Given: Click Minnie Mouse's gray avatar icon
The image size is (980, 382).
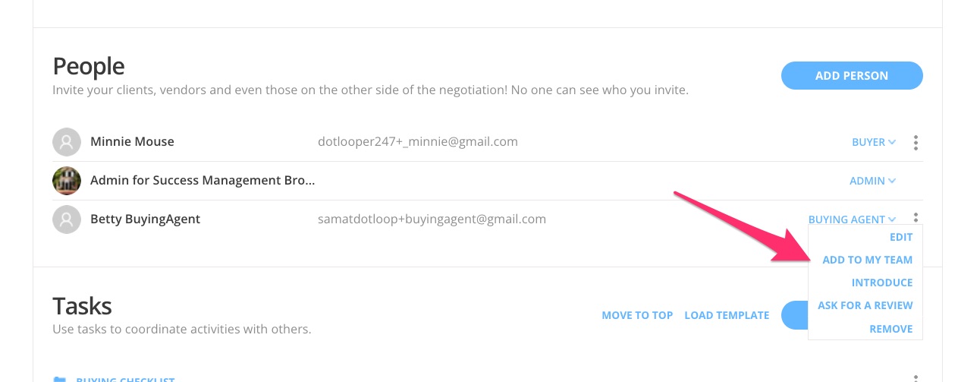Looking at the screenshot, I should (67, 142).
